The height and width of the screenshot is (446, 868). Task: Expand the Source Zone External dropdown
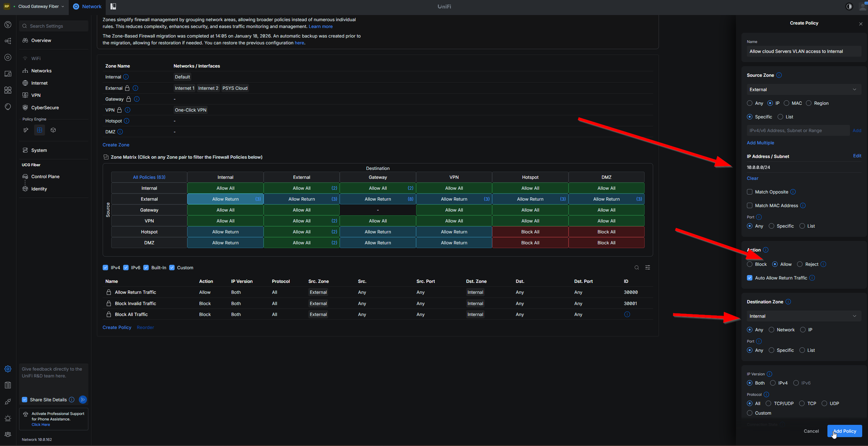pyautogui.click(x=803, y=90)
